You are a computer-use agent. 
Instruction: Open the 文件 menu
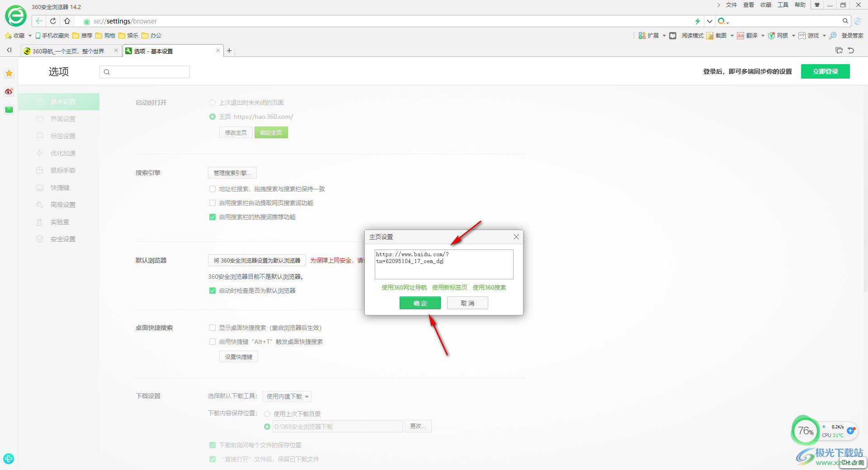(x=731, y=5)
